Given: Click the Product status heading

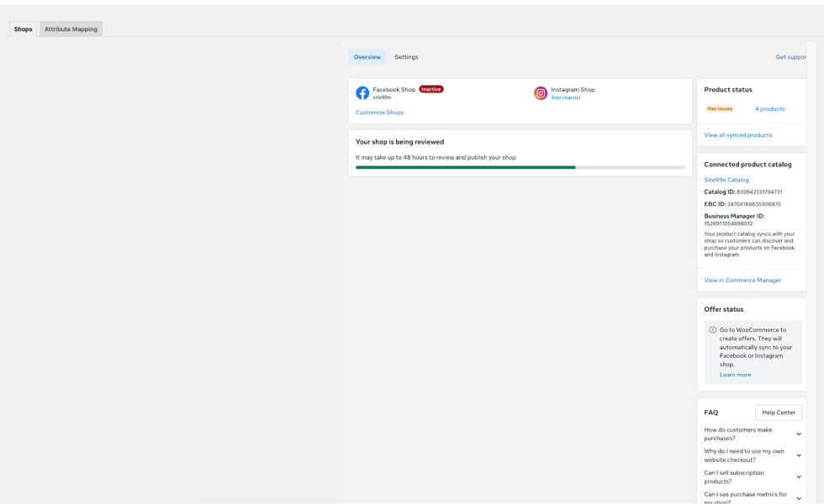Looking at the screenshot, I should [728, 90].
